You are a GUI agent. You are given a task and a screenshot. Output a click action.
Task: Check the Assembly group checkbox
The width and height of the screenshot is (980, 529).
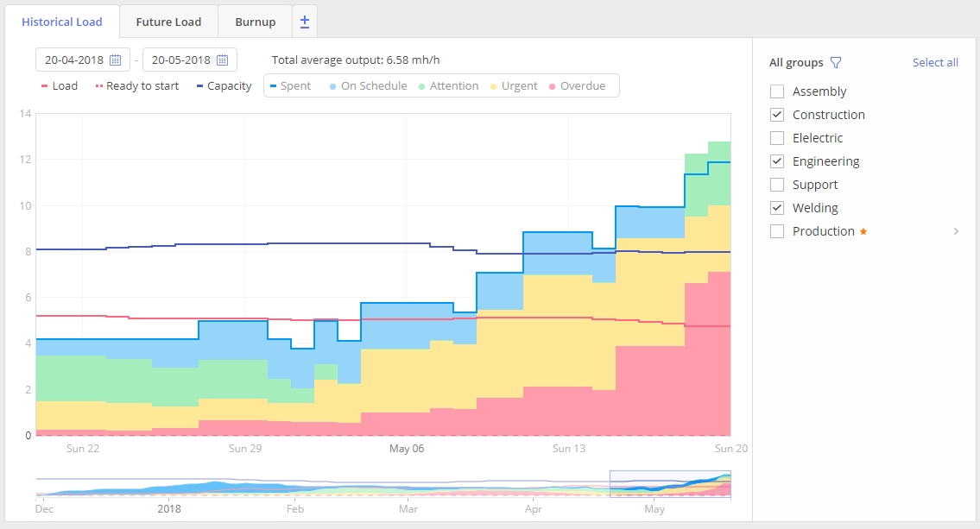(777, 91)
